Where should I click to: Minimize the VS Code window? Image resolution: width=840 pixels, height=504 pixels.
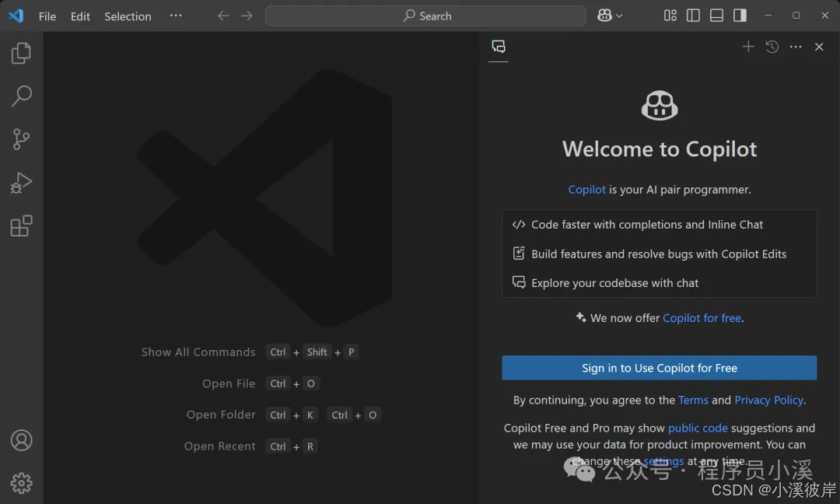click(768, 16)
